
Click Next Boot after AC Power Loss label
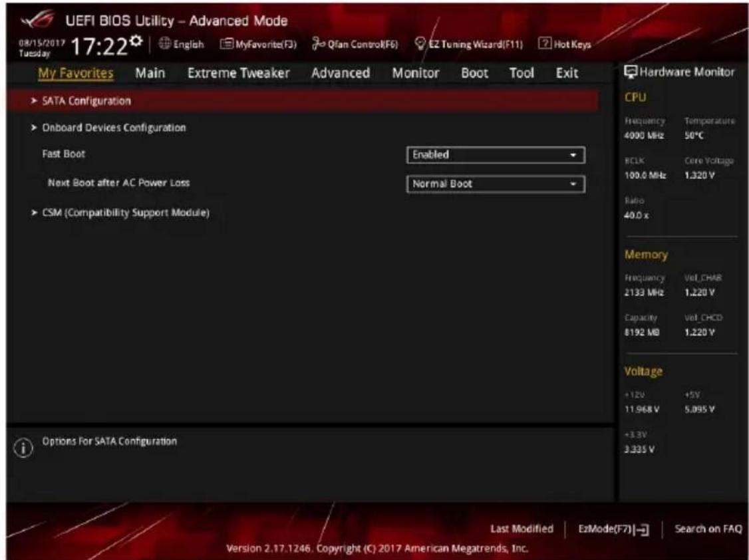coord(118,182)
